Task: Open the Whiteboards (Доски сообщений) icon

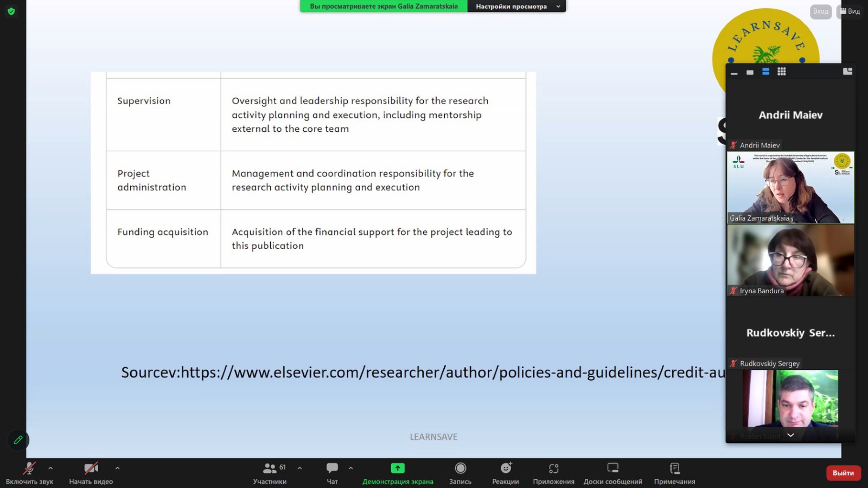Action: tap(612, 468)
